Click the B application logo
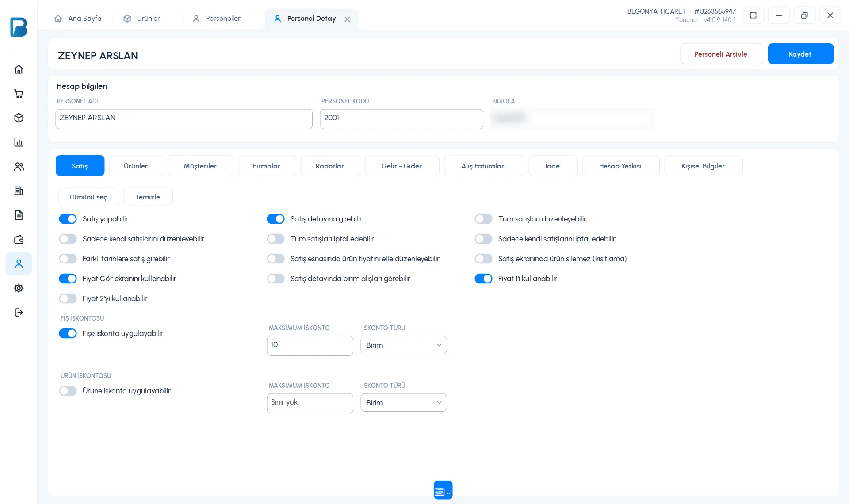This screenshot has width=849, height=504. [x=19, y=27]
